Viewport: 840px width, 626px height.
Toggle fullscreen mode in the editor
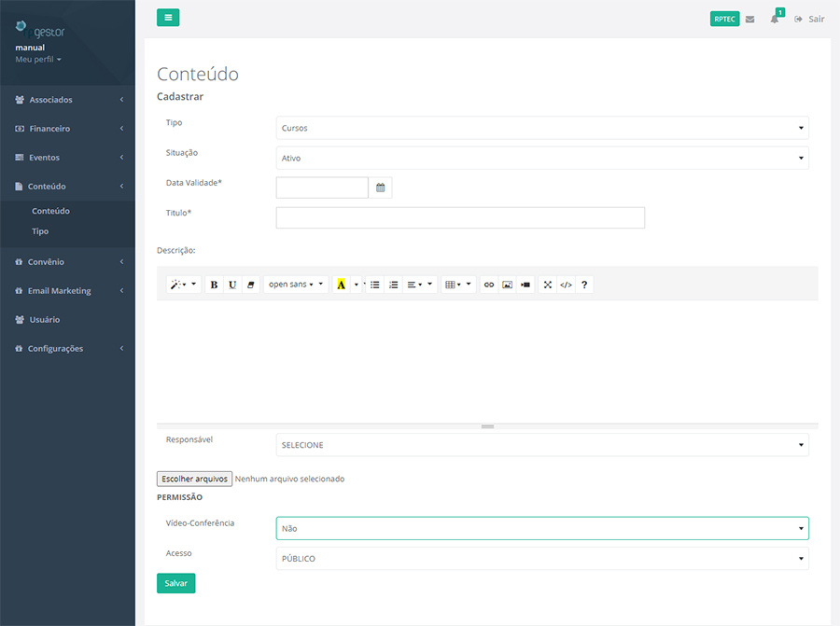[x=548, y=285]
